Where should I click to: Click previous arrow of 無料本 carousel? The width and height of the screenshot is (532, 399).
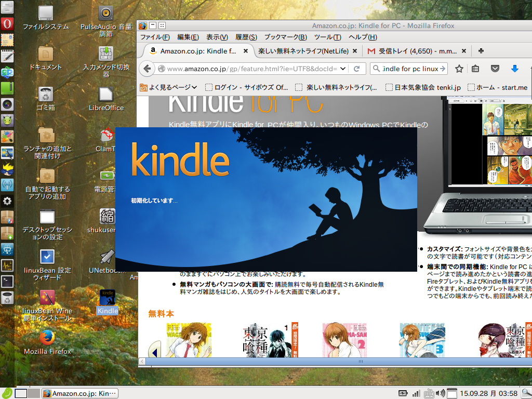154,350
